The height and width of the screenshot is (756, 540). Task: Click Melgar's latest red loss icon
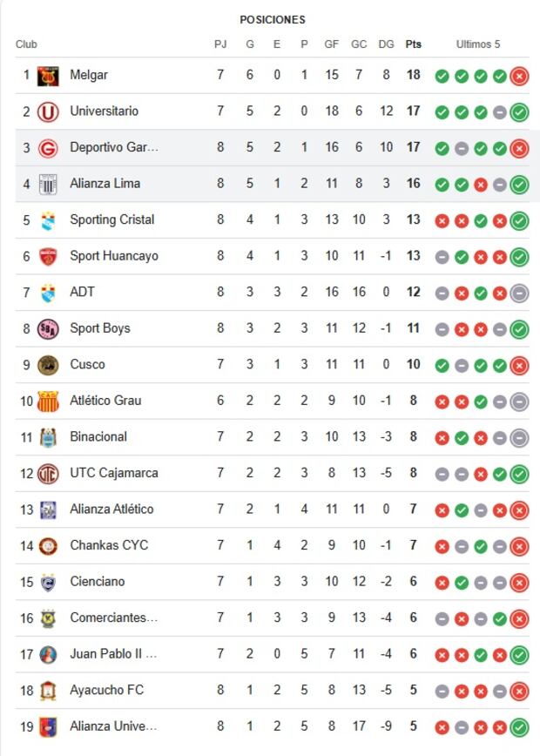tap(519, 76)
